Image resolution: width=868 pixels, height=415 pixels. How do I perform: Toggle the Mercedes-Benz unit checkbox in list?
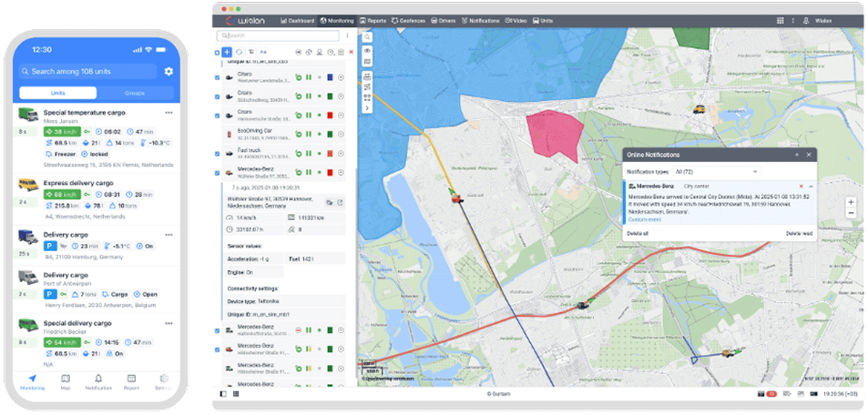217,171
